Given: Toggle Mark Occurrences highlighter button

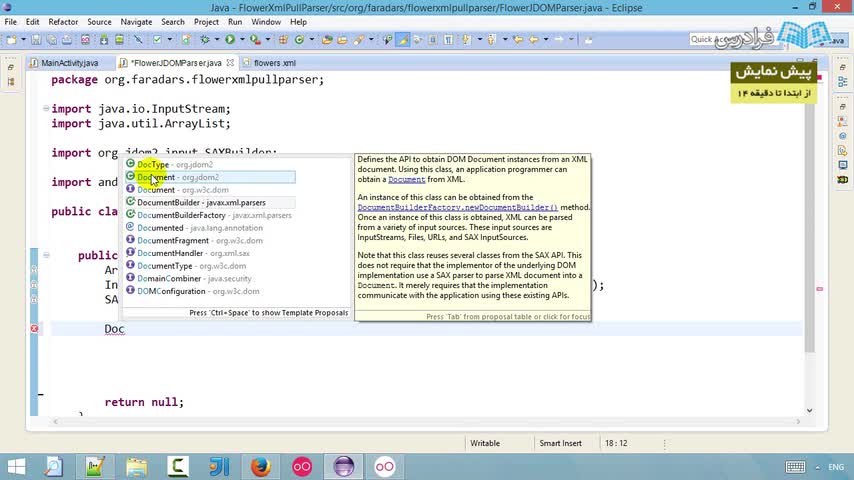Looking at the screenshot, I should [402, 40].
